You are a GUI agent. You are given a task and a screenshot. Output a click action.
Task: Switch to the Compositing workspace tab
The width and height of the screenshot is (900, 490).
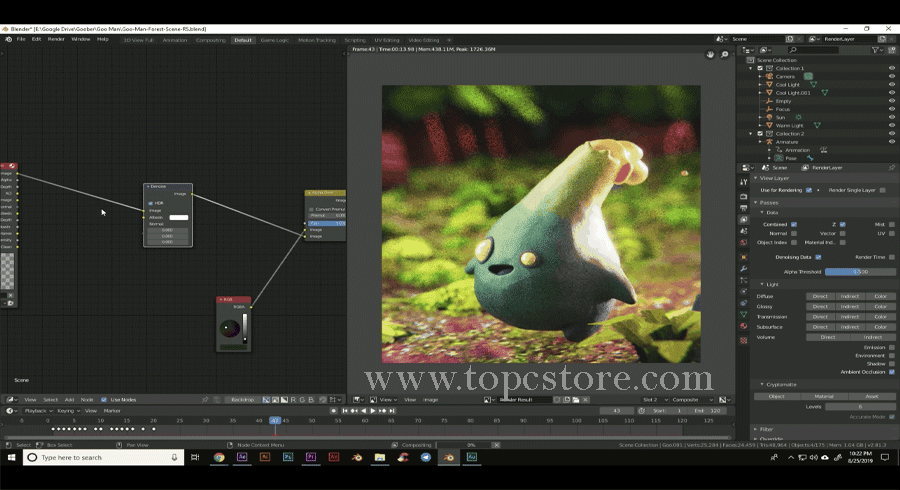point(210,40)
